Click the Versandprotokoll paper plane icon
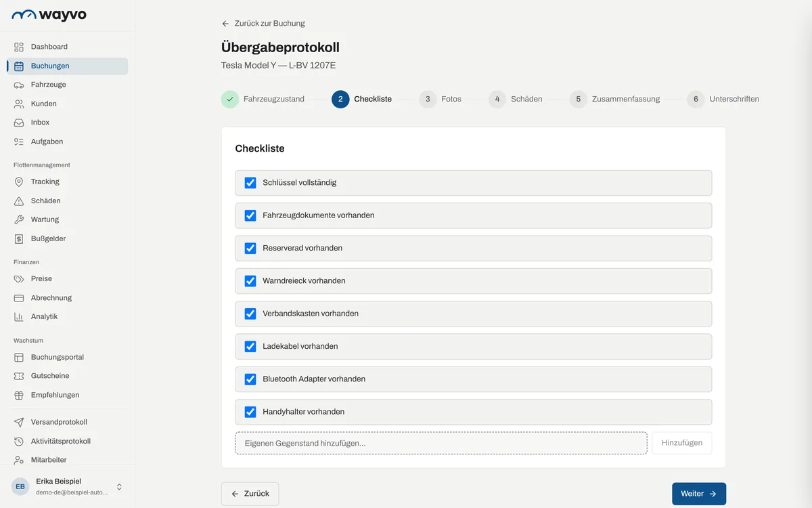Viewport: 812px width, 508px height. tap(19, 422)
